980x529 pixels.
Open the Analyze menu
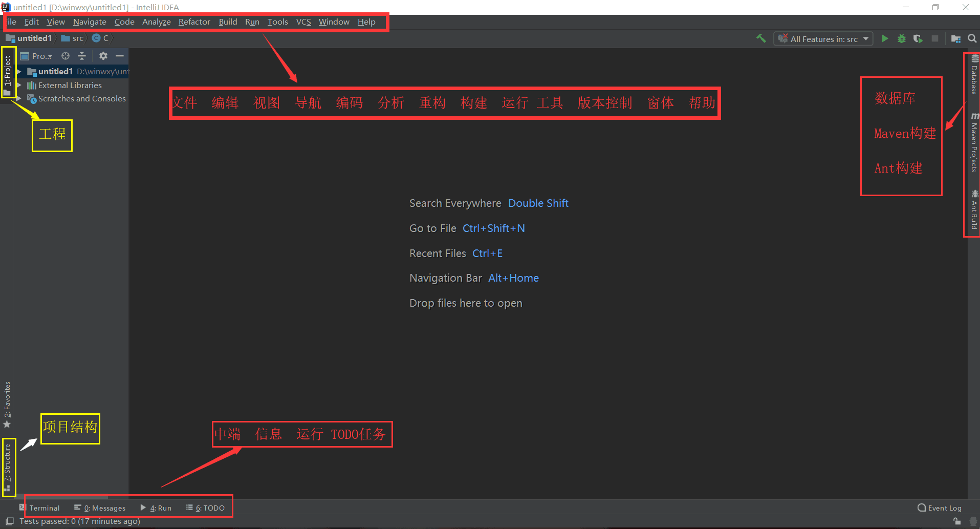(157, 22)
